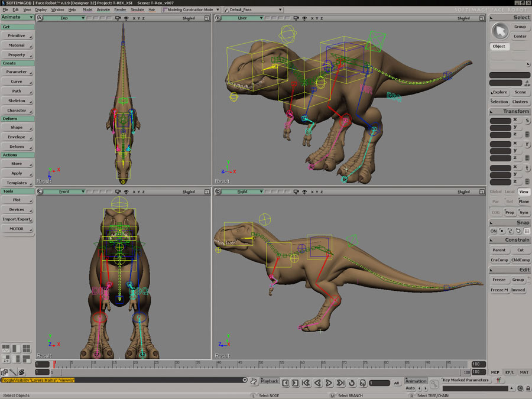Open the Right view selector dropdown
This screenshot has height=399, width=532.
tap(243, 192)
